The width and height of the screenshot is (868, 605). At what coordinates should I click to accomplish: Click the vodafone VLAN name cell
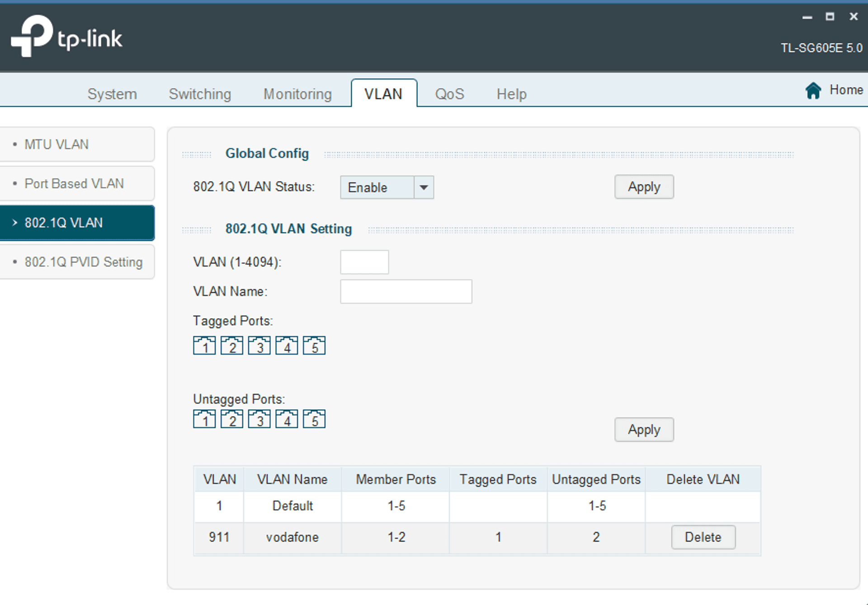(x=292, y=537)
